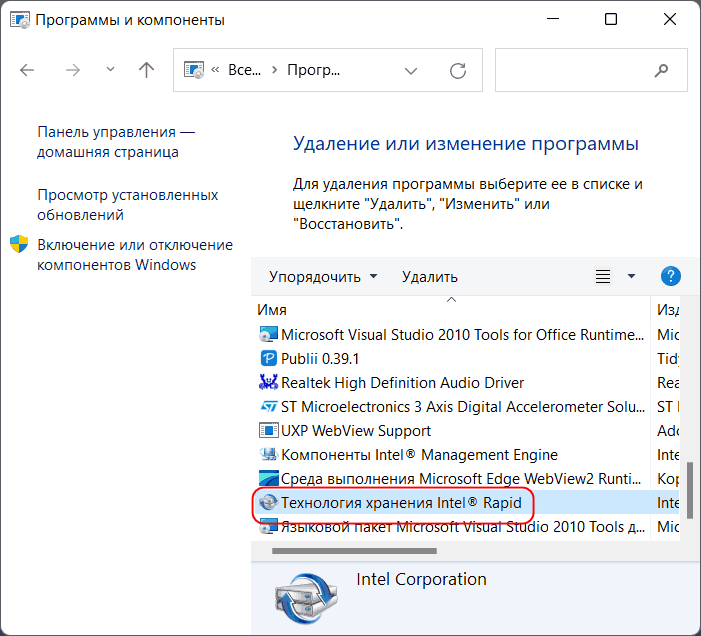Click the ST Microelectronics logo icon
This screenshot has height=636, width=701.
point(269,407)
